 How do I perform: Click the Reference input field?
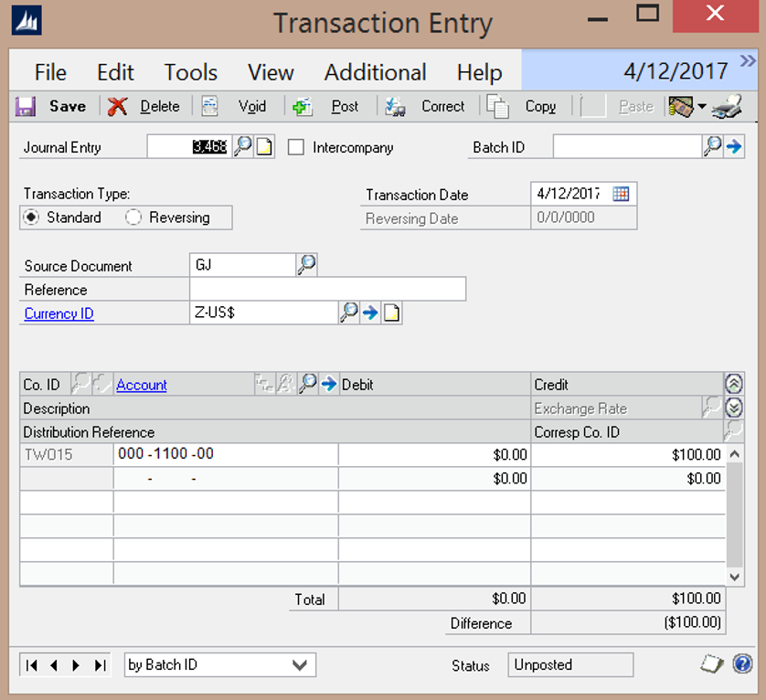327,290
